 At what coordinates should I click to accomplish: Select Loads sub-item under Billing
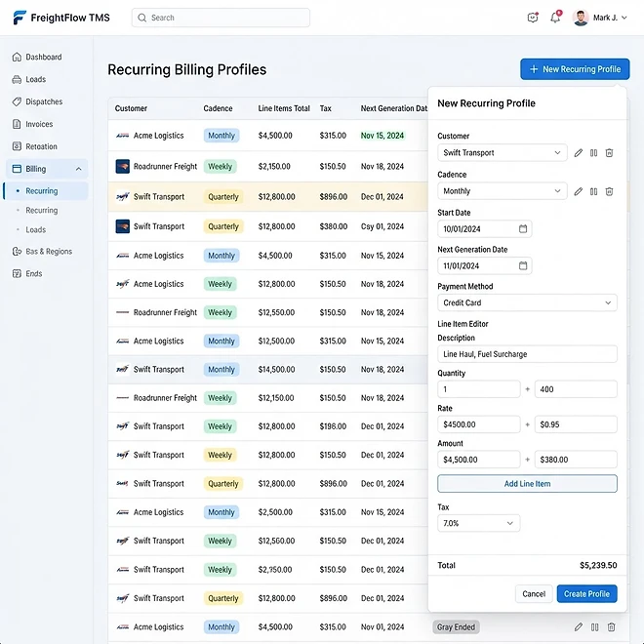36,229
